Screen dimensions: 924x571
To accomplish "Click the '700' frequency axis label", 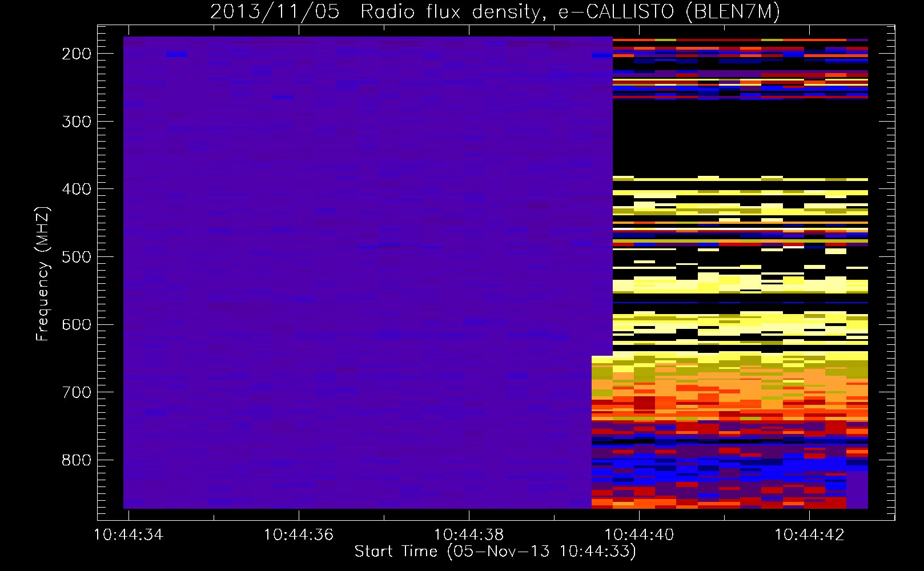I will click(77, 392).
